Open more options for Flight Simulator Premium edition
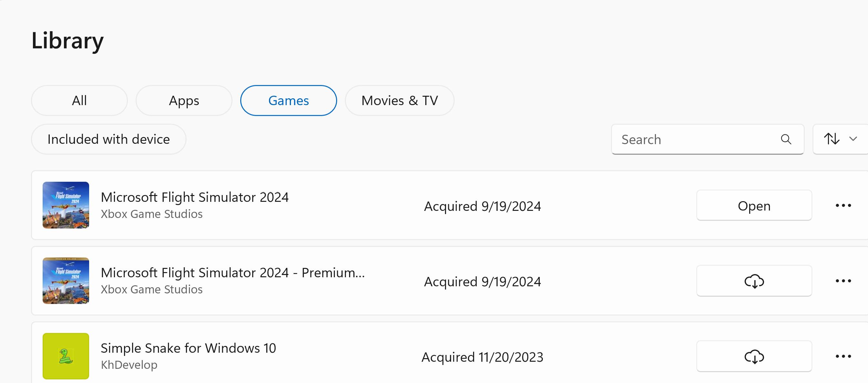 (843, 281)
